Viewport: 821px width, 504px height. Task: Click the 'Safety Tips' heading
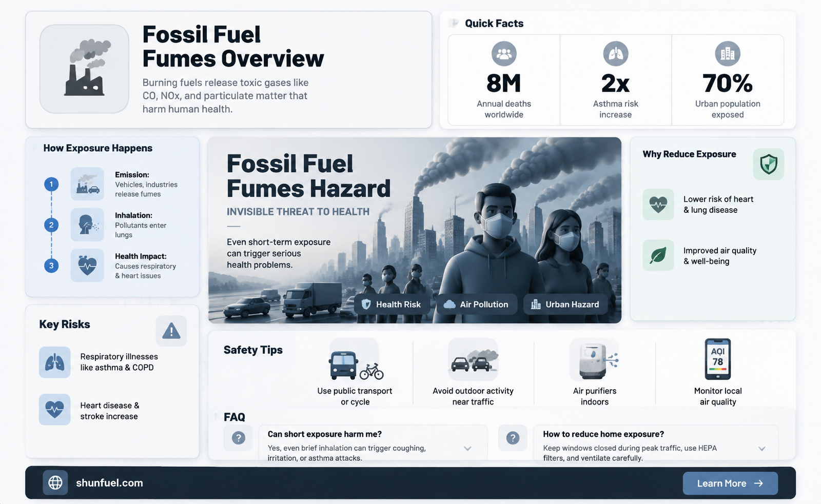coord(253,350)
